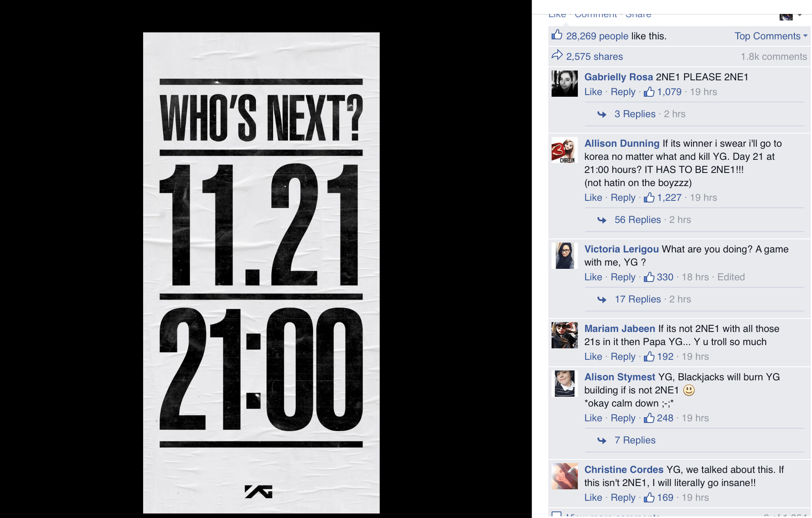Image resolution: width=812 pixels, height=518 pixels.
Task: Open Victoria Lerigou's profile link
Action: [621, 249]
